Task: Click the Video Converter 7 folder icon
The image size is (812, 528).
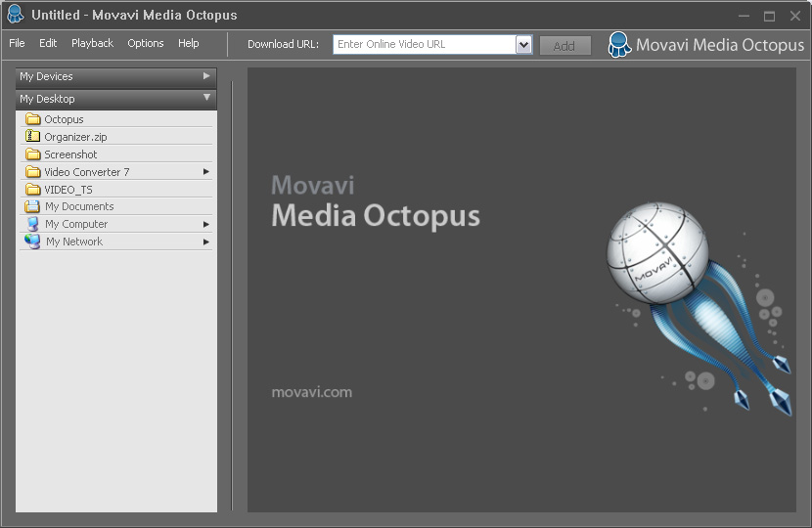Action: pyautogui.click(x=33, y=172)
